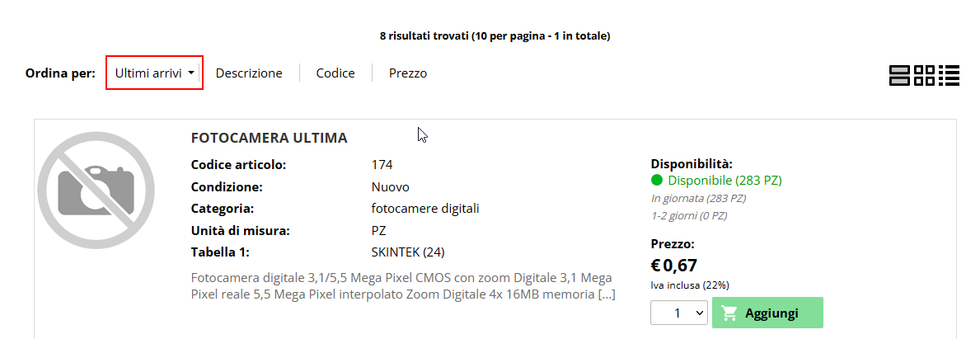Add product with the Aggiungi button
This screenshot has height=339, width=980.
(x=767, y=313)
